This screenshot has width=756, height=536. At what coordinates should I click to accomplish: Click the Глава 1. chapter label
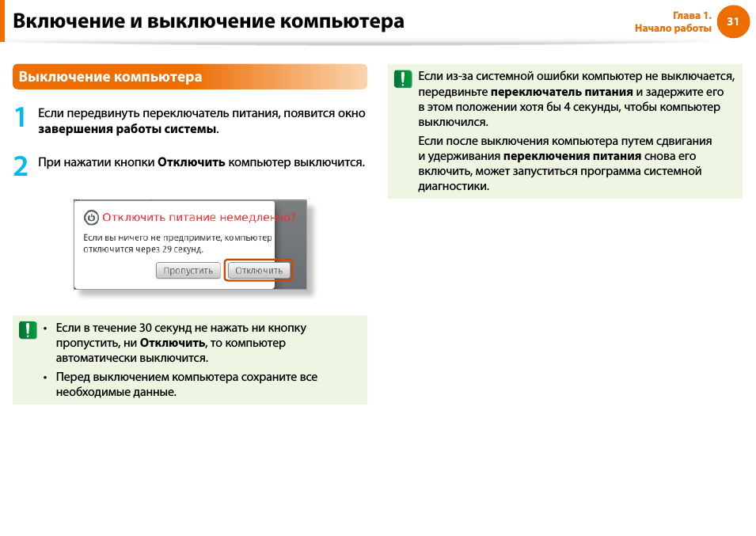coord(692,16)
